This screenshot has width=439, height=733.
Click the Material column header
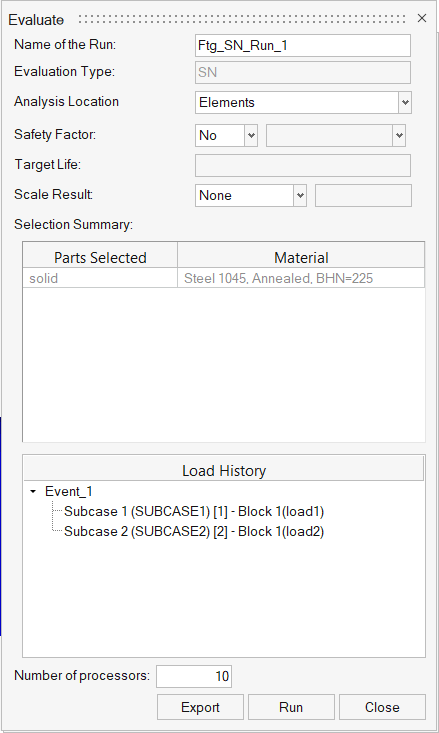coord(301,258)
